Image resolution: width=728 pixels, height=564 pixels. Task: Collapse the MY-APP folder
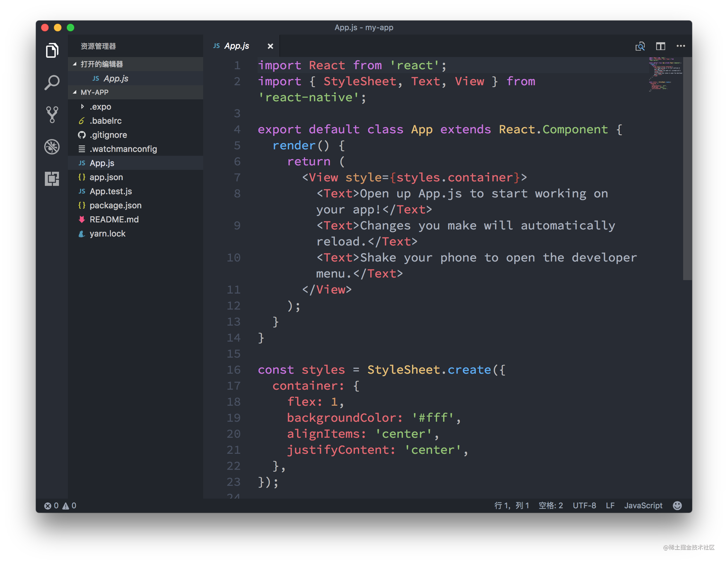[75, 92]
